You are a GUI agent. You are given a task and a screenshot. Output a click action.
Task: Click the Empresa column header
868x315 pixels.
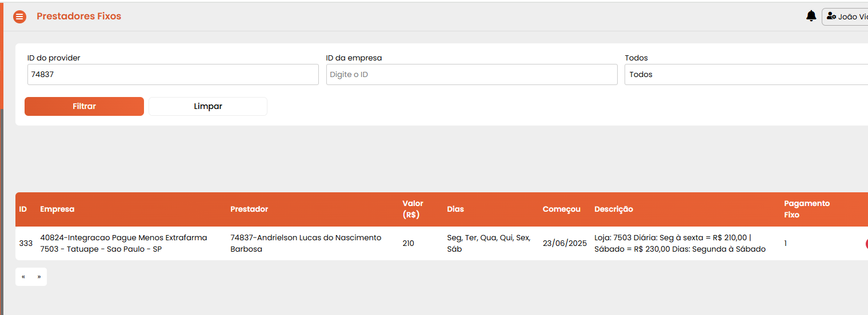coord(57,209)
